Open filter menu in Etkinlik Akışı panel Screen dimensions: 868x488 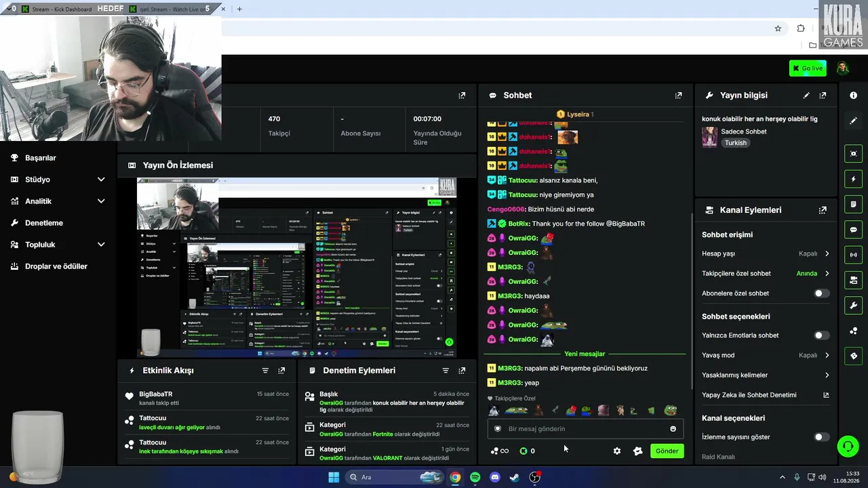click(265, 371)
